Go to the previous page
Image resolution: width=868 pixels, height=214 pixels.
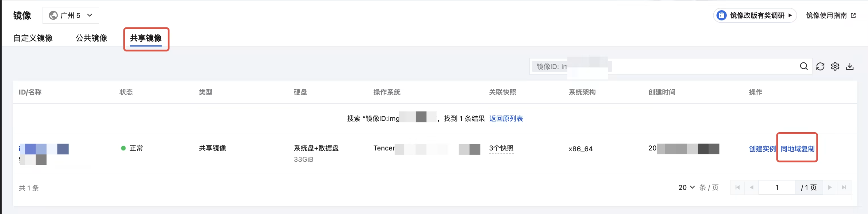click(752, 188)
